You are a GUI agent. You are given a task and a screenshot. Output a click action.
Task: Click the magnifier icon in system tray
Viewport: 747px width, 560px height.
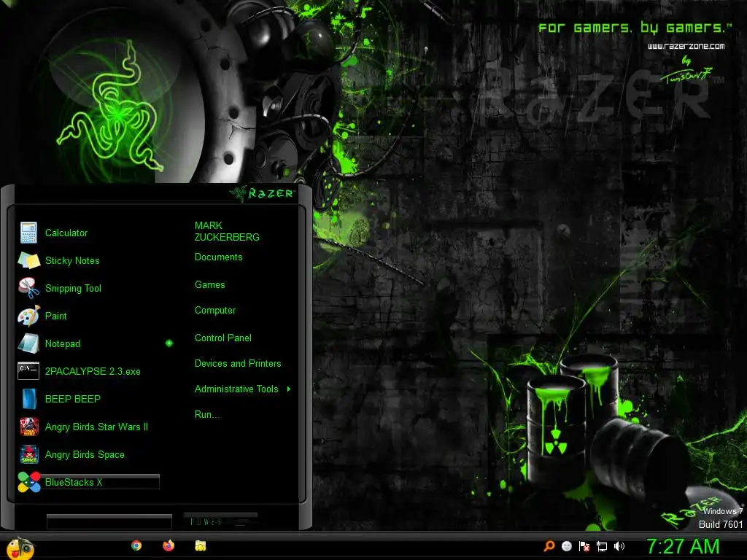tap(549, 546)
